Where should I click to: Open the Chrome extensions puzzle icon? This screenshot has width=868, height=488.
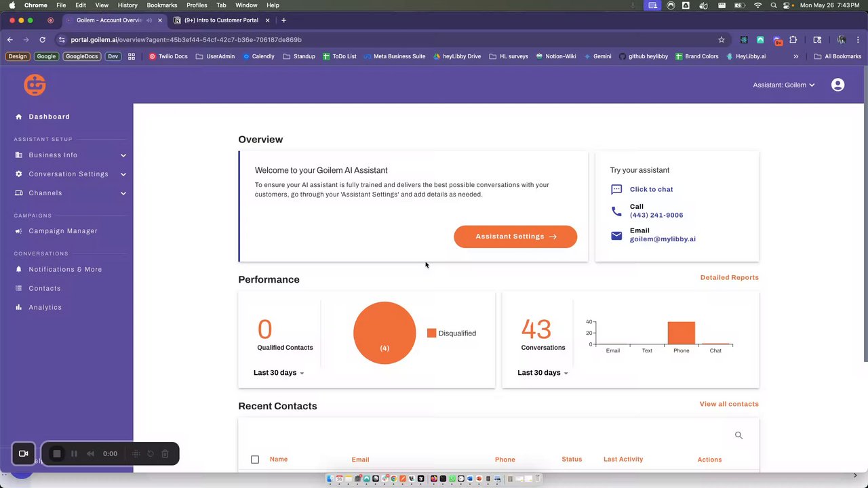pos(793,40)
